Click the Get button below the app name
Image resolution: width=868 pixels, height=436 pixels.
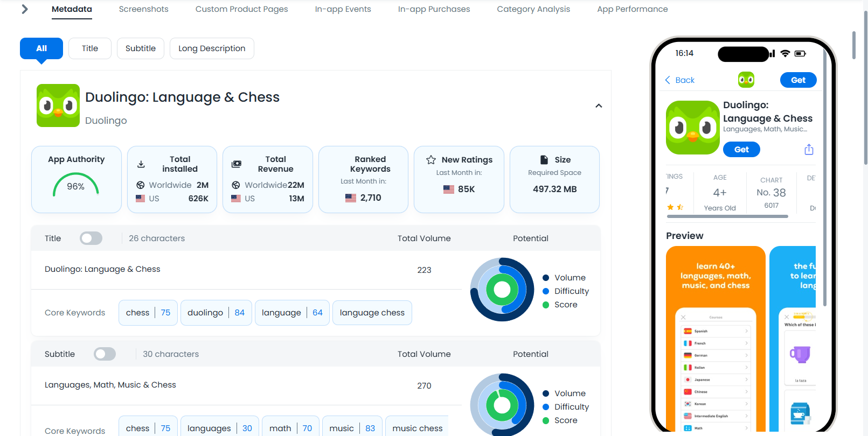pyautogui.click(x=741, y=150)
